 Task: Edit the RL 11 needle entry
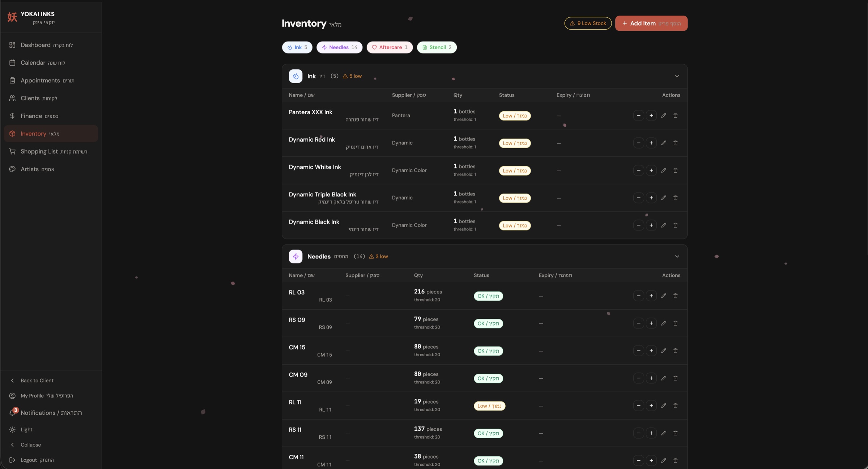[x=663, y=406]
